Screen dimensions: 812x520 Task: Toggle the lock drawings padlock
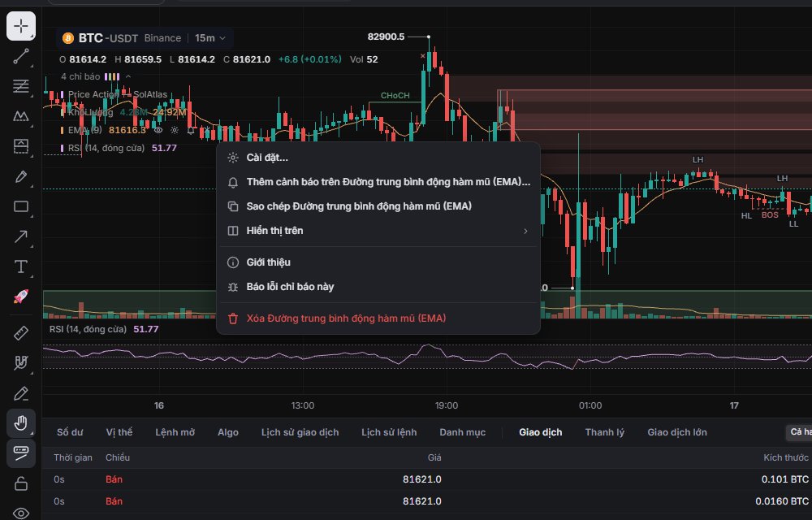tap(21, 483)
